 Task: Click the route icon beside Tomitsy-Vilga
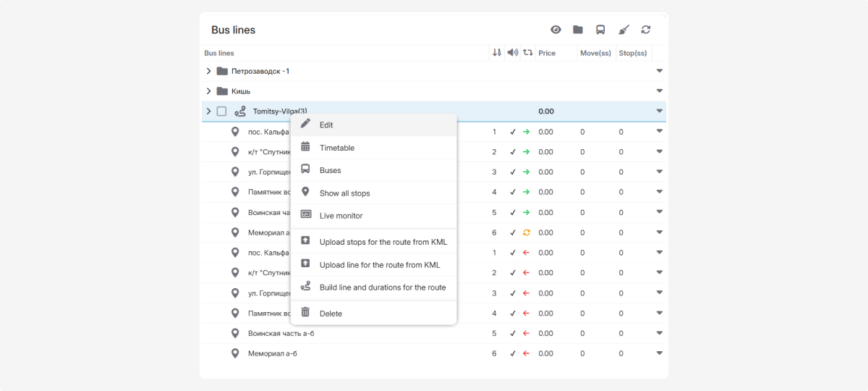(240, 112)
